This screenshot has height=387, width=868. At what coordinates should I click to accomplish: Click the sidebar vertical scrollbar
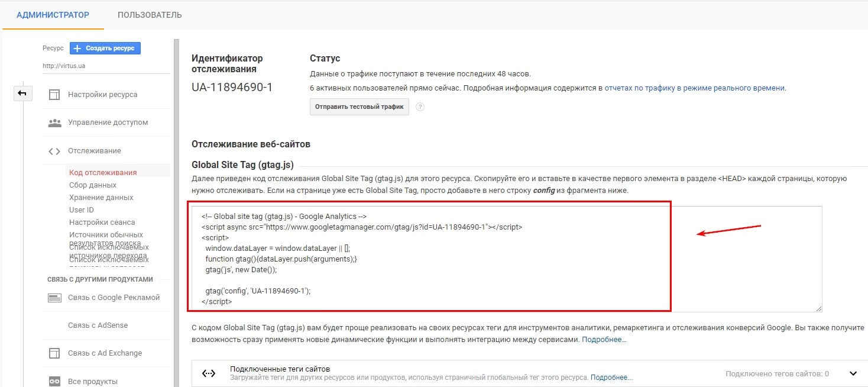[x=176, y=213]
